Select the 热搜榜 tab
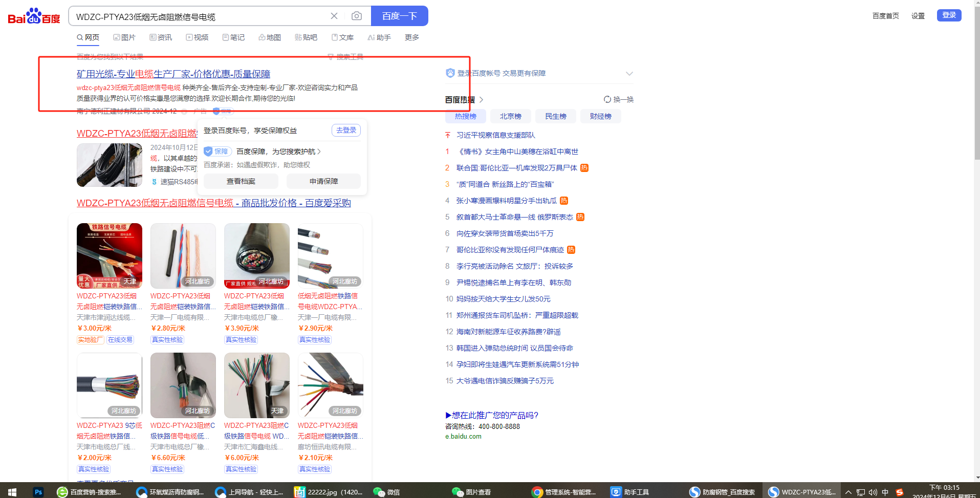The height and width of the screenshot is (498, 980). coord(466,116)
